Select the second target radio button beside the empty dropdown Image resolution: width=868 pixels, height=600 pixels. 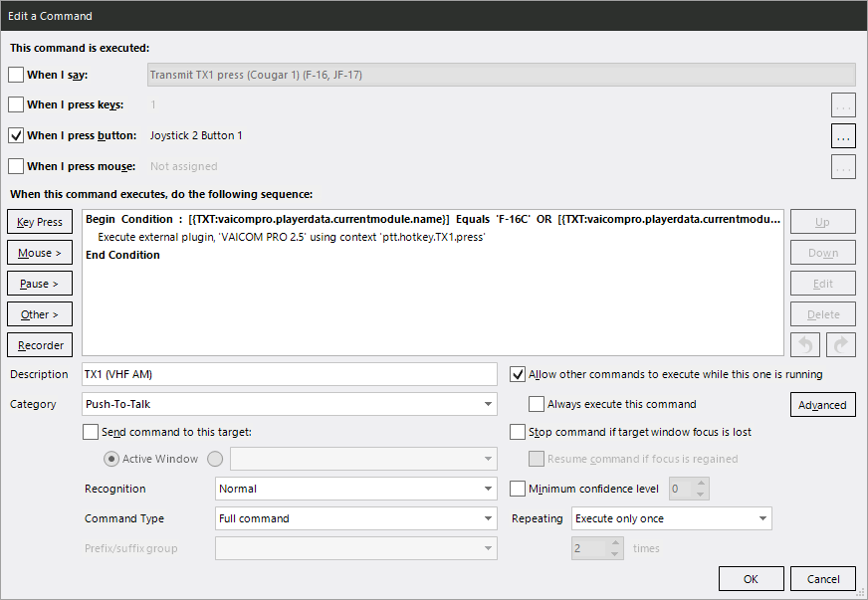coord(215,459)
